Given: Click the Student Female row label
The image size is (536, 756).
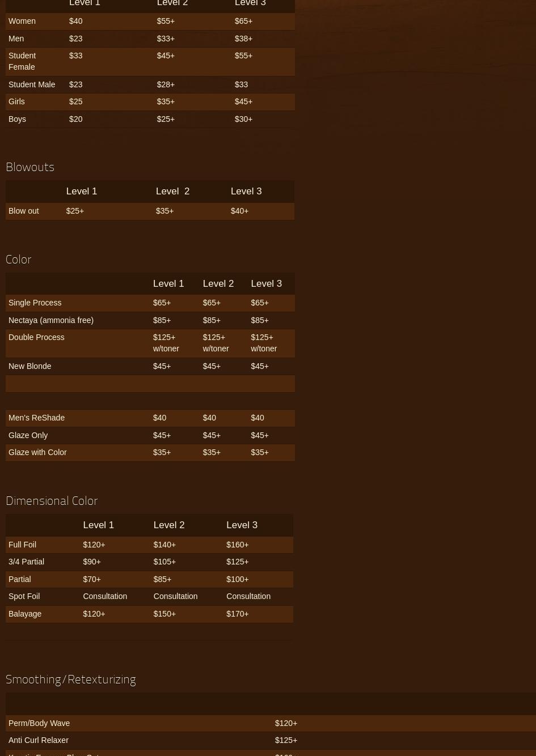Looking at the screenshot, I should [22, 61].
